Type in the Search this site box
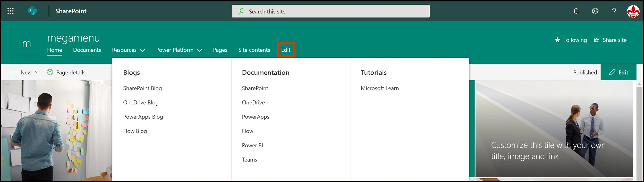 point(331,11)
